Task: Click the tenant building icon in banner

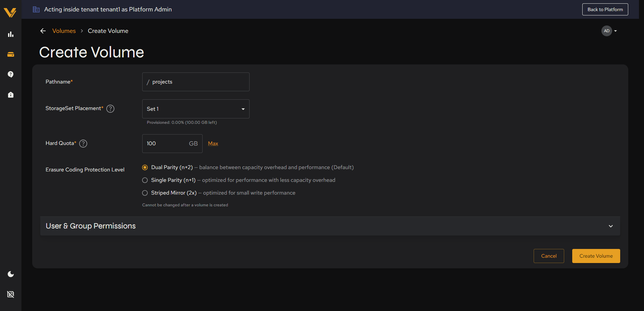Action: point(36,9)
